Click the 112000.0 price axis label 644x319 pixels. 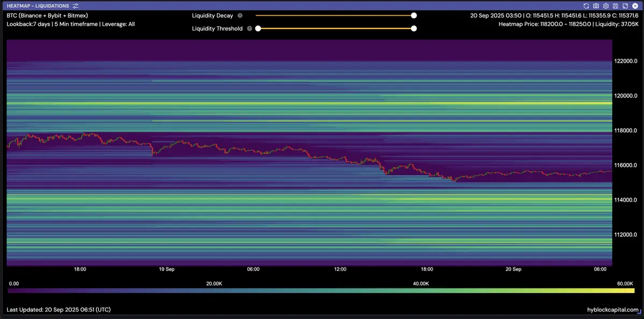(625, 235)
